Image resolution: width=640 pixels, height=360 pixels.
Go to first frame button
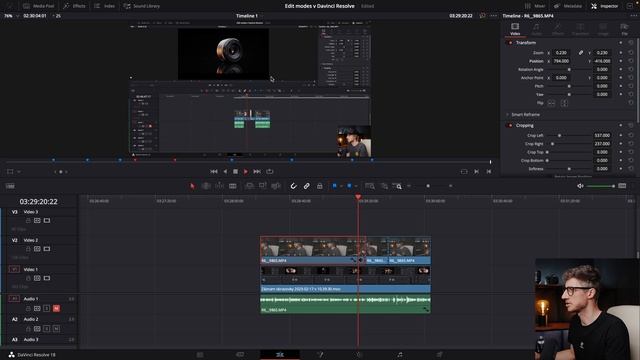coord(213,171)
